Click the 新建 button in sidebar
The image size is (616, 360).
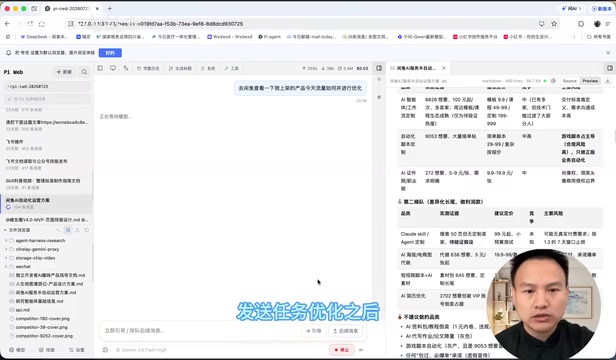pyautogui.click(x=64, y=72)
